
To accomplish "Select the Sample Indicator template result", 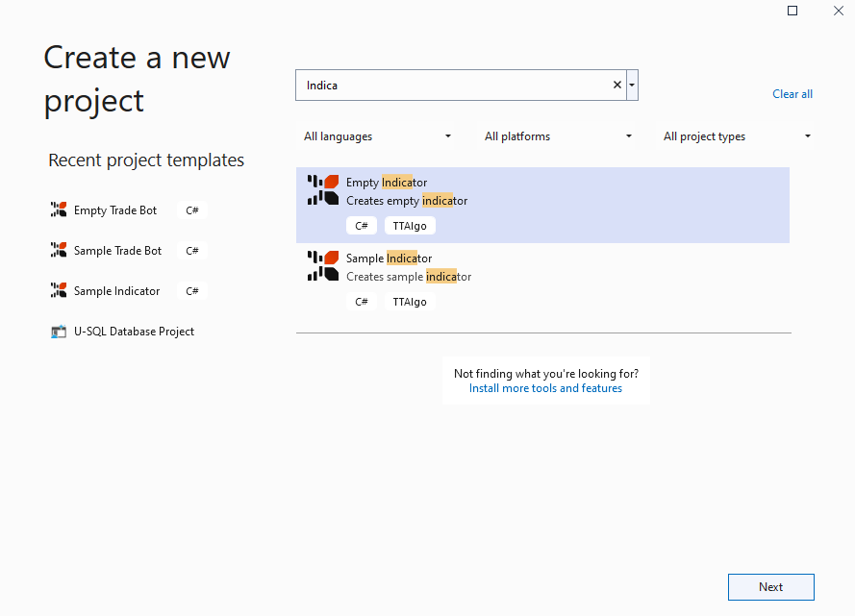I will click(542, 281).
